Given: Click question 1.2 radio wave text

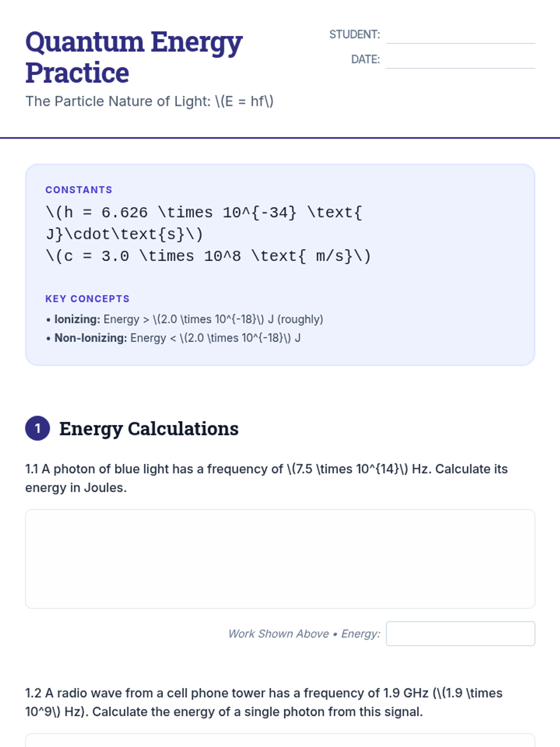Looking at the screenshot, I should point(264,702).
